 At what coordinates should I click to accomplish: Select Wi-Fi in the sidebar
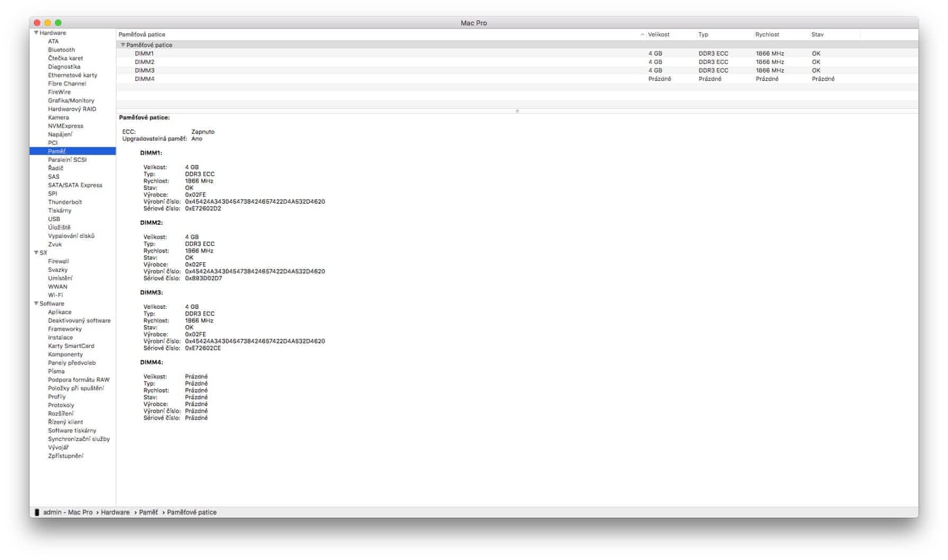coord(56,295)
